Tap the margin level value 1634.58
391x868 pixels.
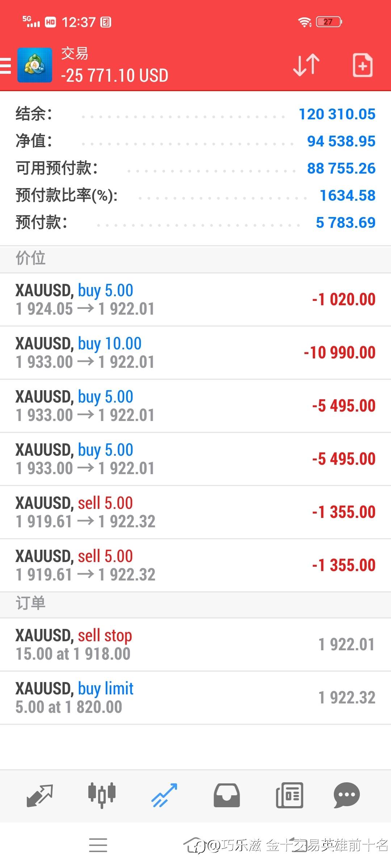[x=348, y=196]
